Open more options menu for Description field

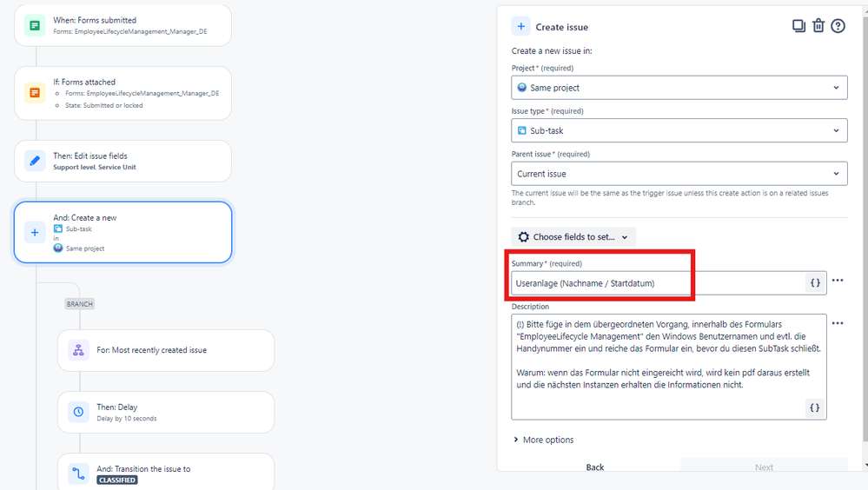[x=838, y=323]
